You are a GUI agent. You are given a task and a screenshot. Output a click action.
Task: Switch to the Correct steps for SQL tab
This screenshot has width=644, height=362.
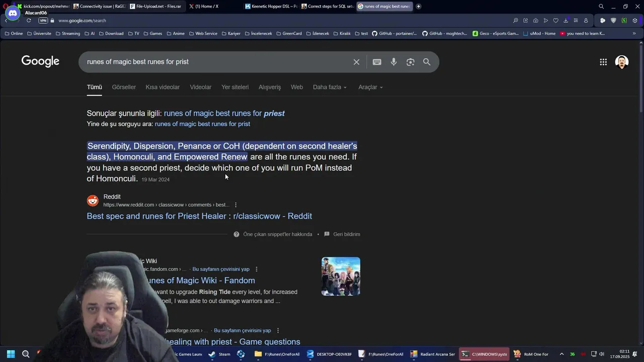coord(328,7)
